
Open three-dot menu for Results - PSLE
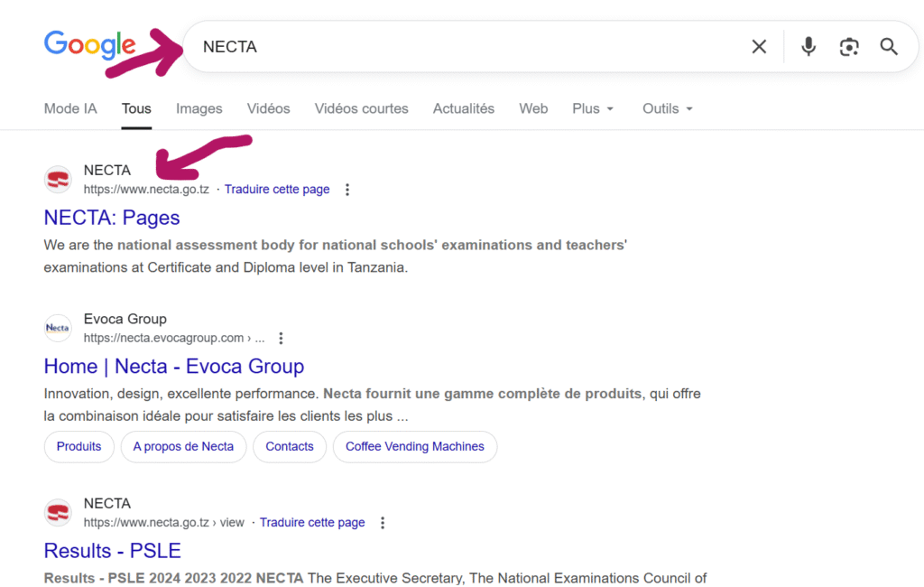[x=383, y=523]
